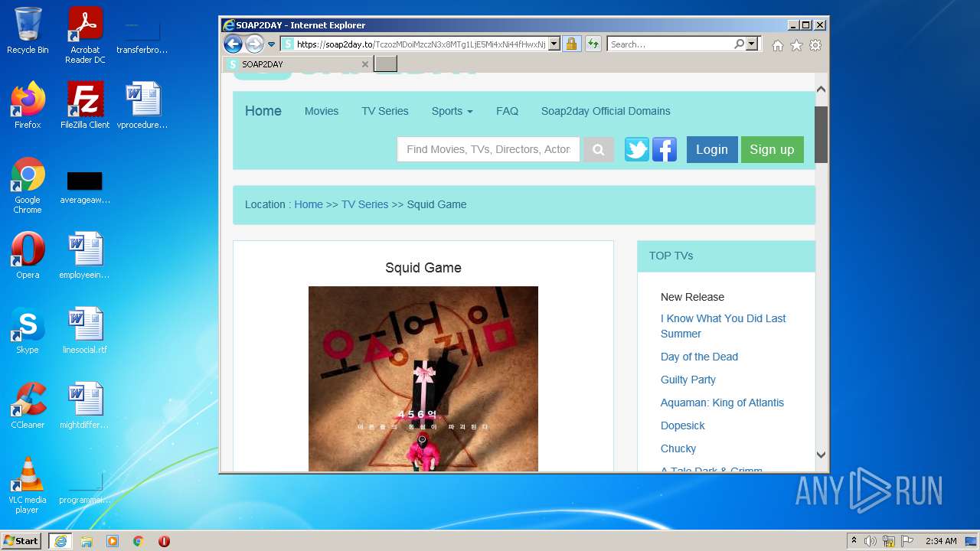The image size is (980, 551).
Task: Open a new blank tab
Action: [386, 64]
